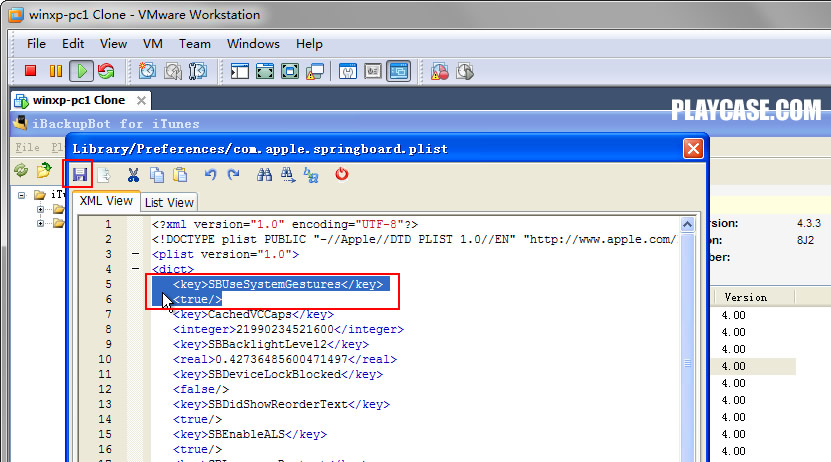Click the VMware reset button

point(106,71)
